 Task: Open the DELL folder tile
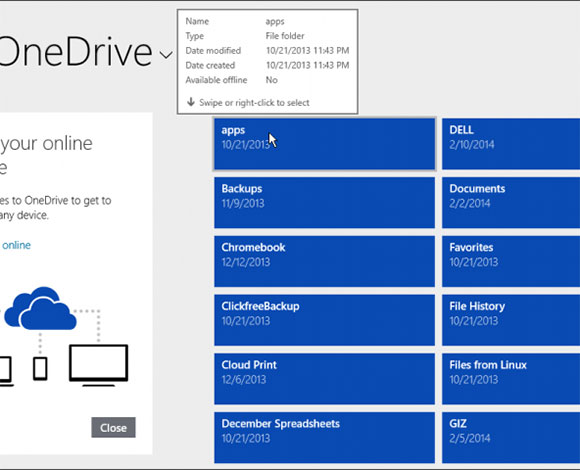point(511,144)
